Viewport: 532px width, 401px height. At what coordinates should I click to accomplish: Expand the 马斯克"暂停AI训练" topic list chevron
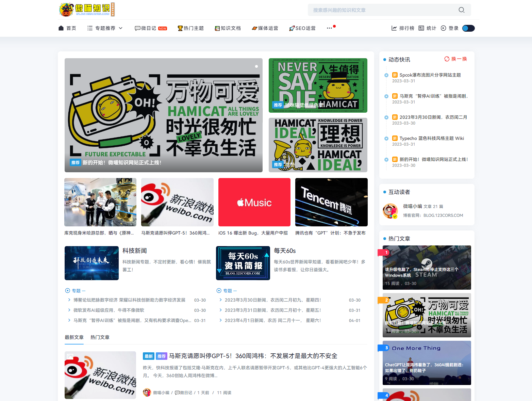coord(69,320)
